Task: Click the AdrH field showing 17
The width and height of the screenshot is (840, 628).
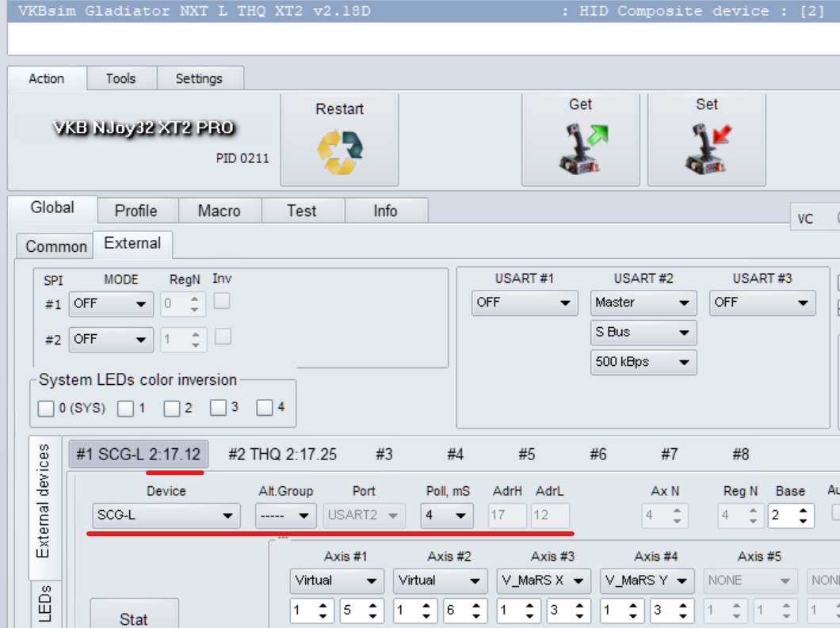Action: [507, 516]
